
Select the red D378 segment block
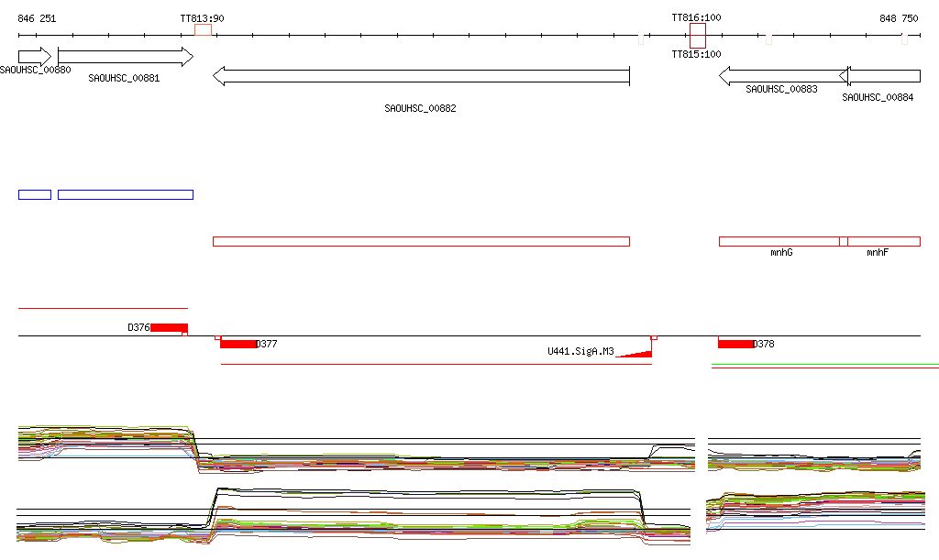(x=736, y=344)
